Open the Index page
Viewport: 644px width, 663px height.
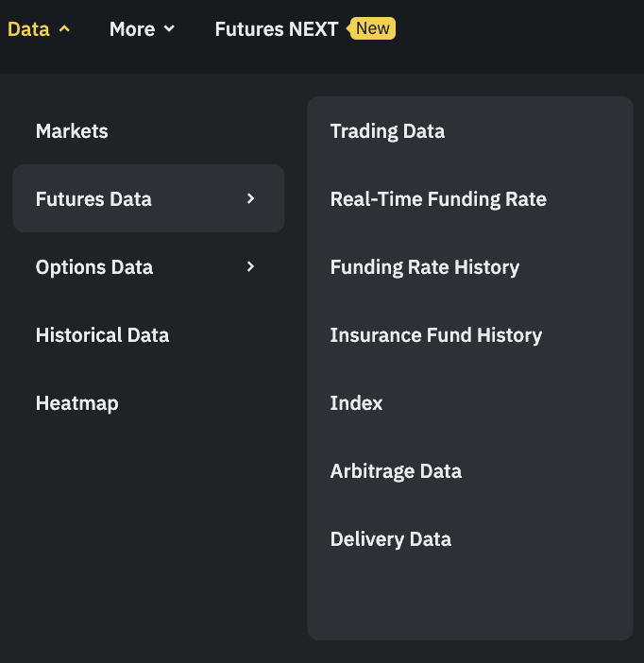pyautogui.click(x=356, y=403)
